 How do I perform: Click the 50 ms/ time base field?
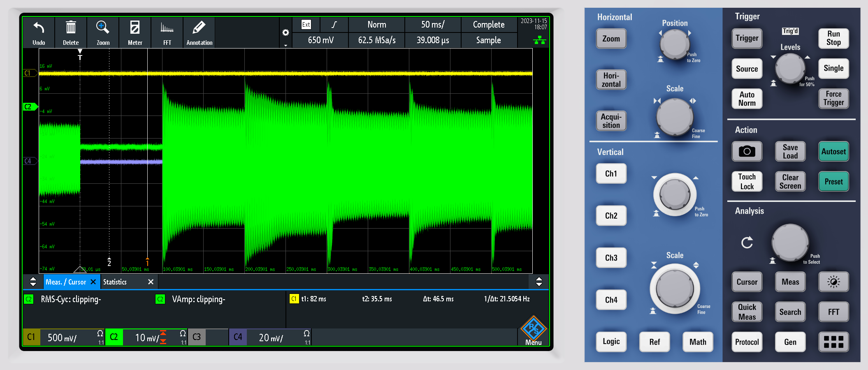432,25
